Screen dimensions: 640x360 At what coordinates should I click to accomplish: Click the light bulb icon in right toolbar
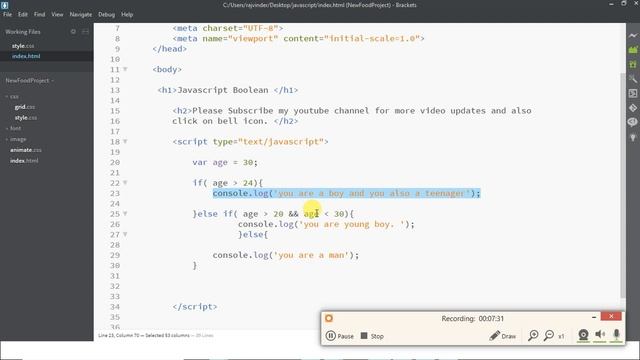[633, 137]
